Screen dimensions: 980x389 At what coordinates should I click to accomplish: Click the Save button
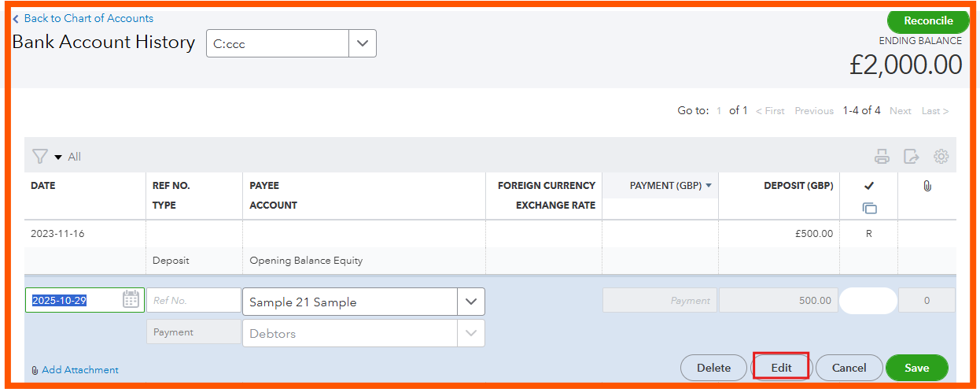click(916, 368)
